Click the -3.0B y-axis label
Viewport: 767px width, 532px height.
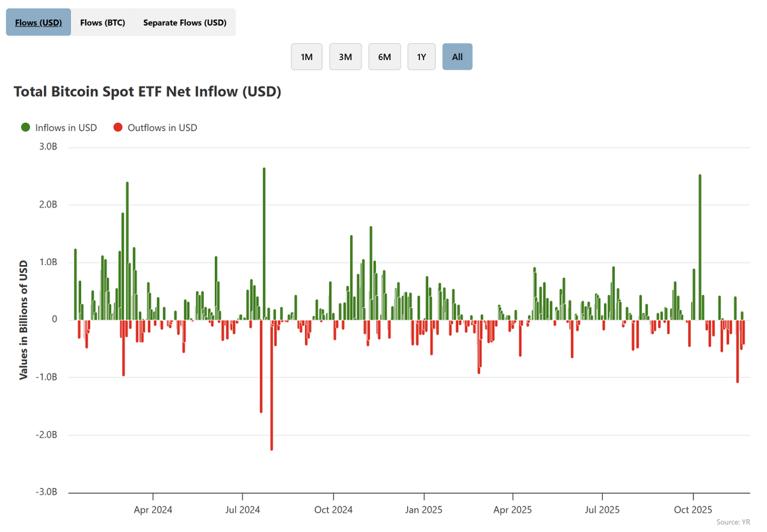click(45, 492)
